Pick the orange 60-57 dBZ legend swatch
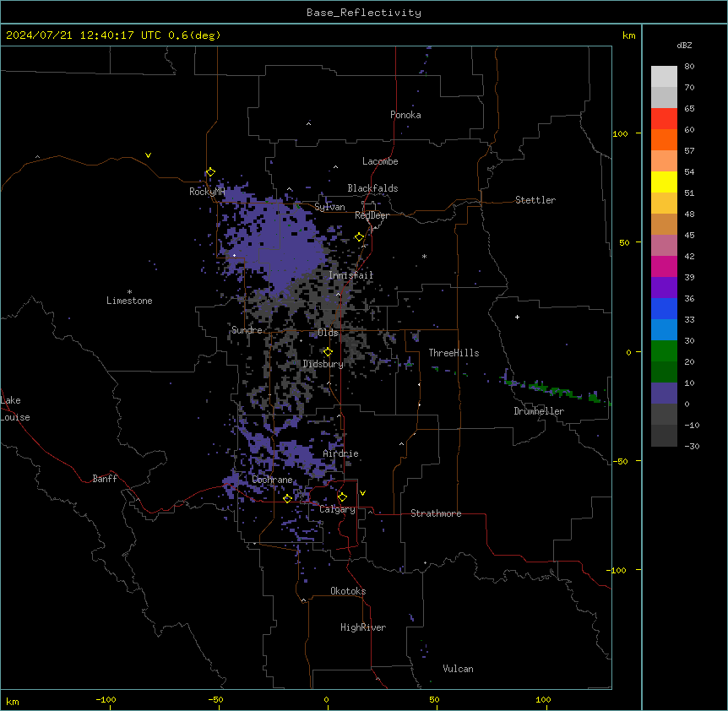Image resolution: width=728 pixels, height=711 pixels. (664, 139)
